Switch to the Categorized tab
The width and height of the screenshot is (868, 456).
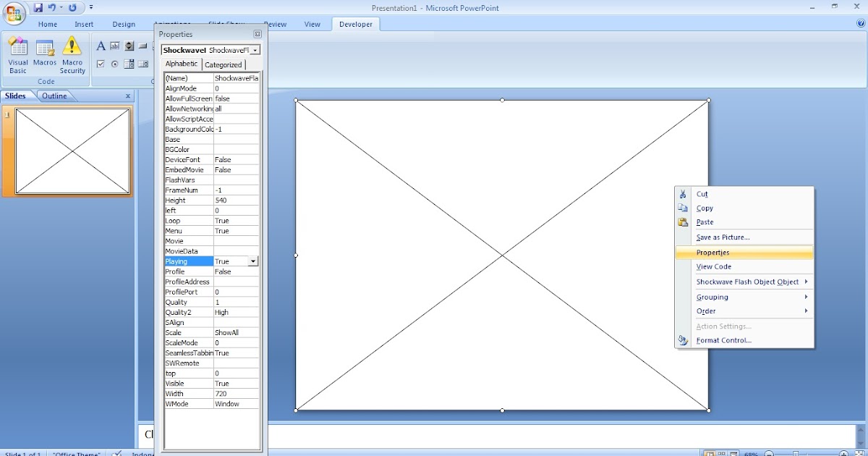click(x=223, y=64)
